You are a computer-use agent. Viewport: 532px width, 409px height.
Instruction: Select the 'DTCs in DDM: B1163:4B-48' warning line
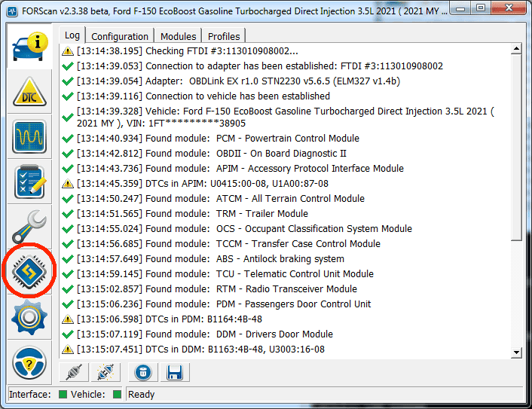pos(285,349)
